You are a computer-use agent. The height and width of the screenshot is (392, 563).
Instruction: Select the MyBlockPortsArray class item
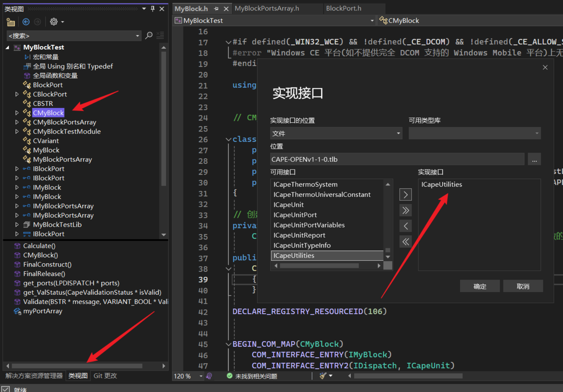point(62,159)
